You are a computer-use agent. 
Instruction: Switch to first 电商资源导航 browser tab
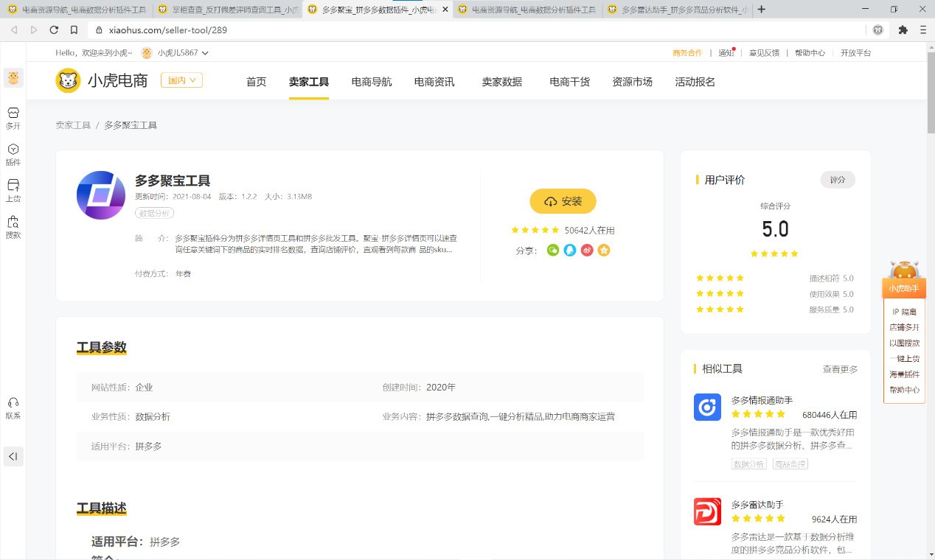click(76, 10)
